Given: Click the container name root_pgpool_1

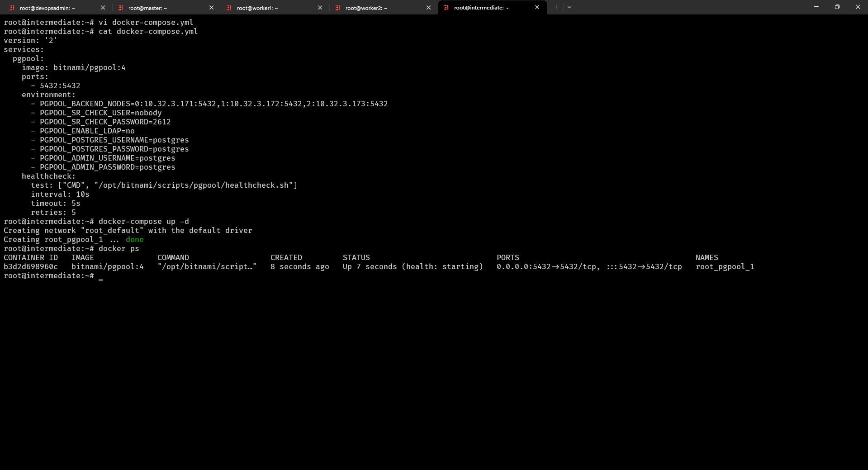Looking at the screenshot, I should pyautogui.click(x=725, y=267).
